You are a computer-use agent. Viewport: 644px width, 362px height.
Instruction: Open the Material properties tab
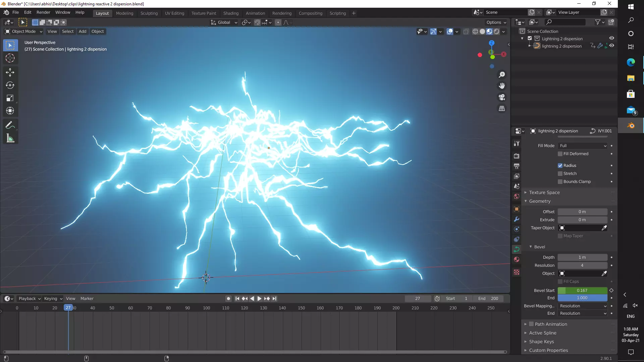click(517, 259)
